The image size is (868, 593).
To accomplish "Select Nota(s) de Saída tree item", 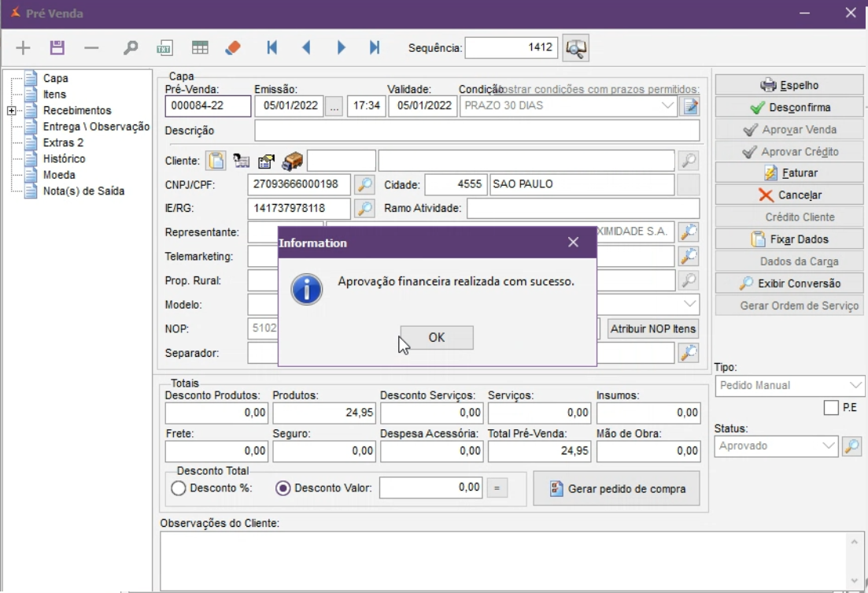I will click(x=83, y=191).
